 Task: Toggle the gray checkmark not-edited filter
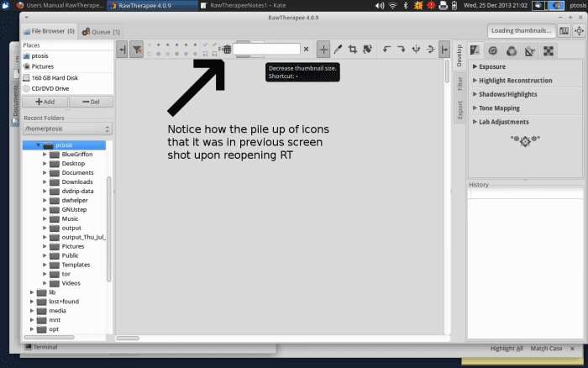coord(205,45)
